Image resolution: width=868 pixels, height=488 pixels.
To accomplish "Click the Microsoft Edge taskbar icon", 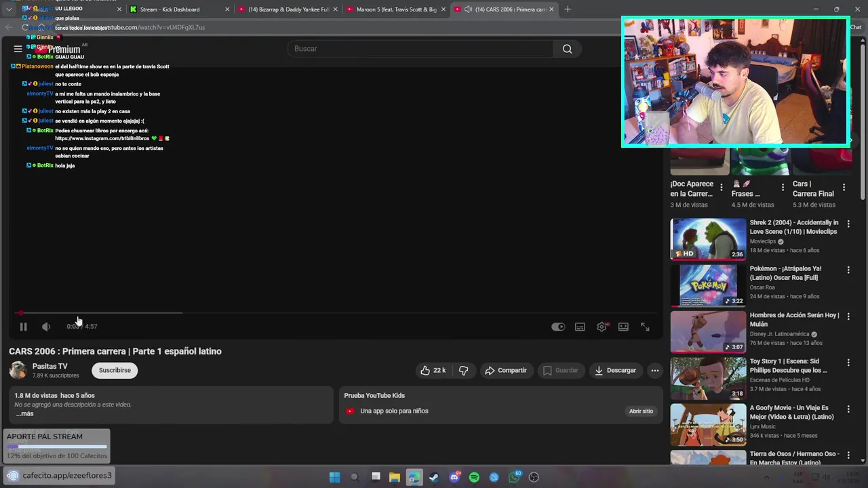I will pyautogui.click(x=414, y=477).
